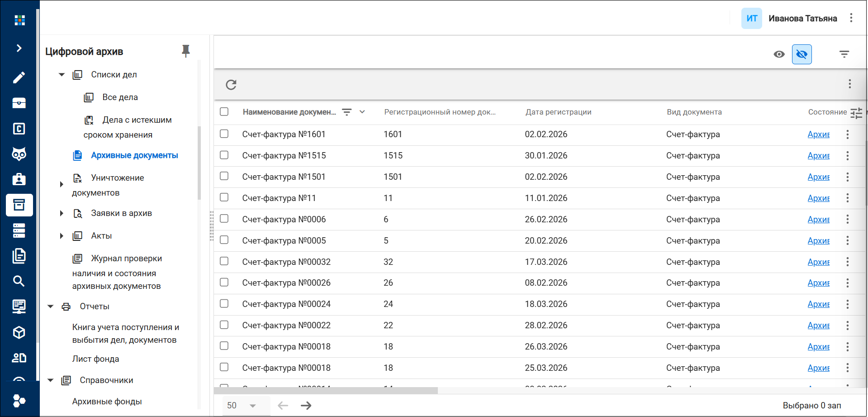The image size is (868, 417).
Task: Sort by Дата регистрации column header
Action: pos(559,112)
